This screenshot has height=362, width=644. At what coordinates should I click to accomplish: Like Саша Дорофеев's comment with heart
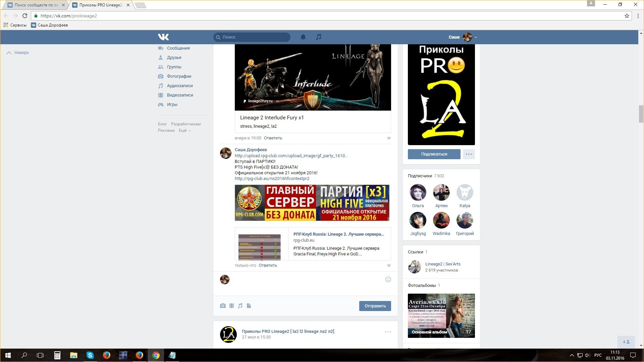coord(389,265)
